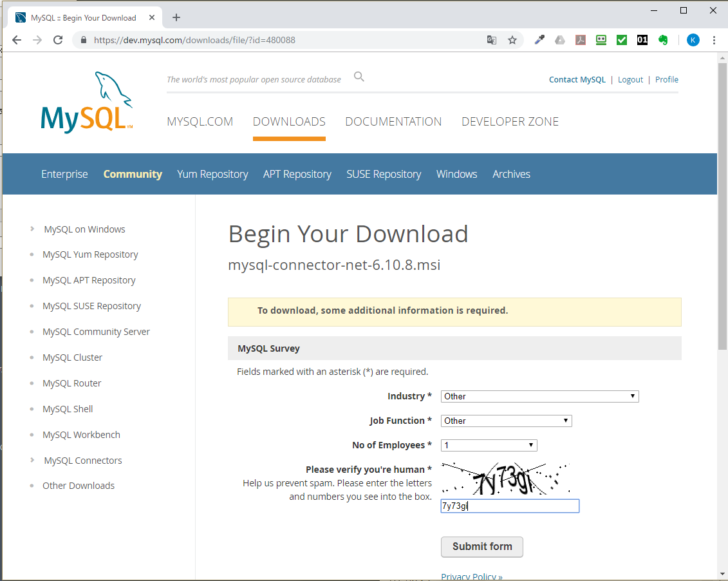The height and width of the screenshot is (581, 728).
Task: Click the MySQL dolphin logo
Action: tap(87, 102)
